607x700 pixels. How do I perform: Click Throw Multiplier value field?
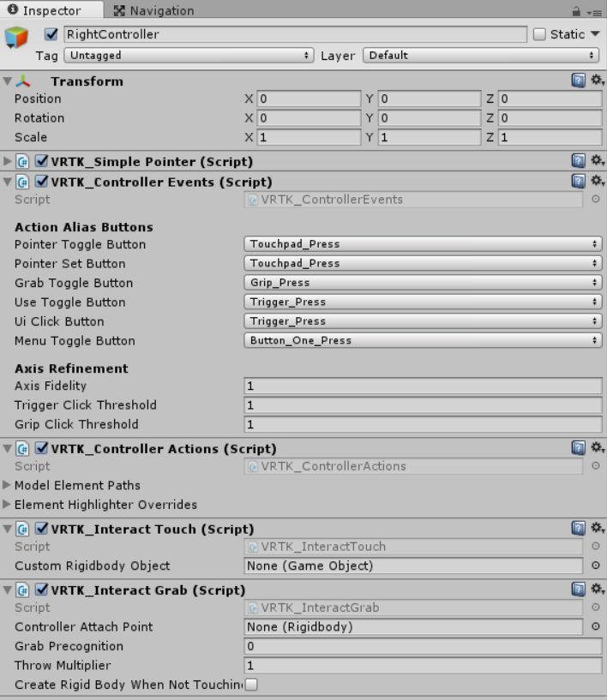423,665
